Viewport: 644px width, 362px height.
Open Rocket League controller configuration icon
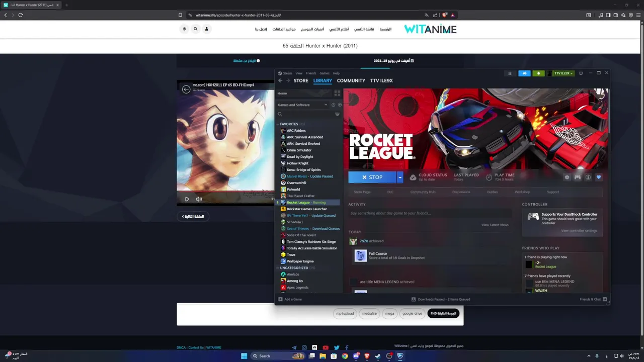(578, 177)
